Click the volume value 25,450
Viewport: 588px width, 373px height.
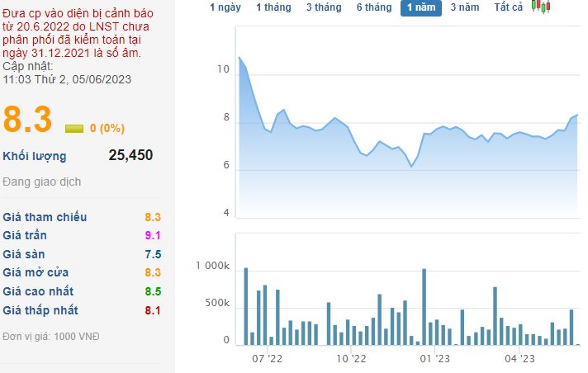coord(130,155)
